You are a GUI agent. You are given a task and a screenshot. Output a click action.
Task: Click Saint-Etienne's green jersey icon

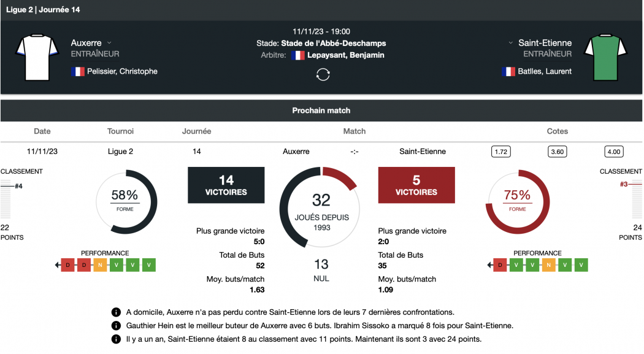pyautogui.click(x=605, y=57)
